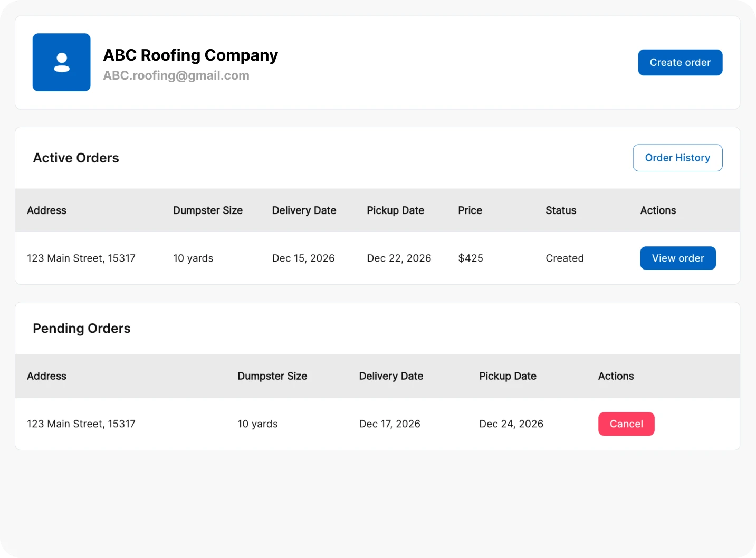Select the address in the pending order row
The width and height of the screenshot is (756, 558).
point(81,424)
